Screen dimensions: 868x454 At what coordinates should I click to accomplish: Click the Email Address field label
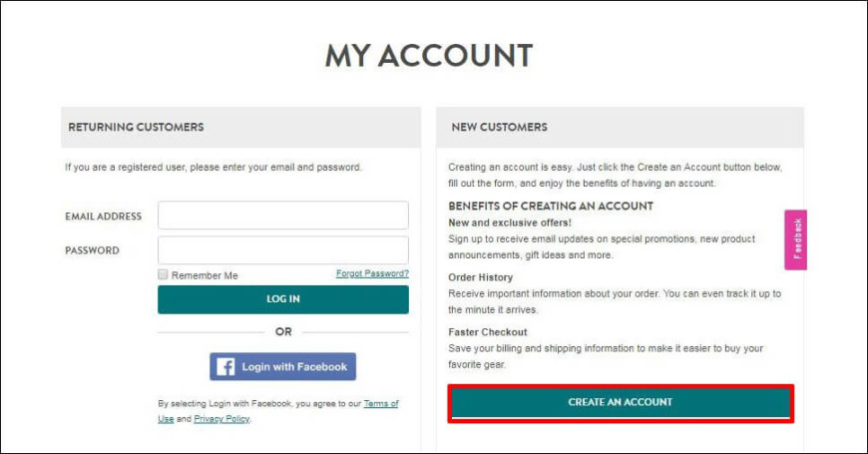pyautogui.click(x=104, y=216)
